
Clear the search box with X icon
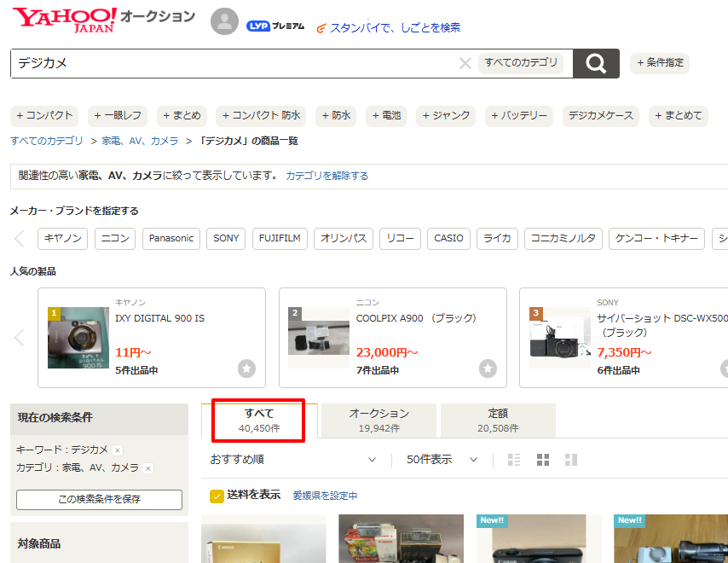point(465,63)
